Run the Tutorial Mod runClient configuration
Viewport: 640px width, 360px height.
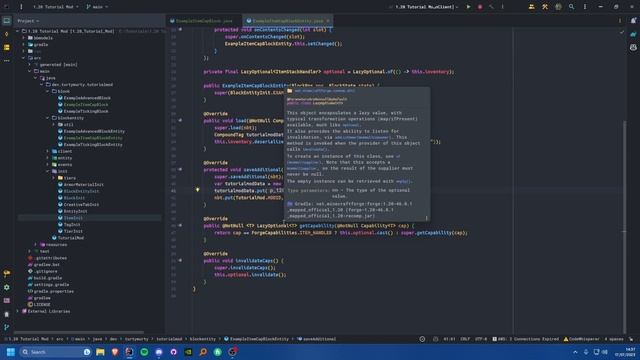[x=468, y=7]
